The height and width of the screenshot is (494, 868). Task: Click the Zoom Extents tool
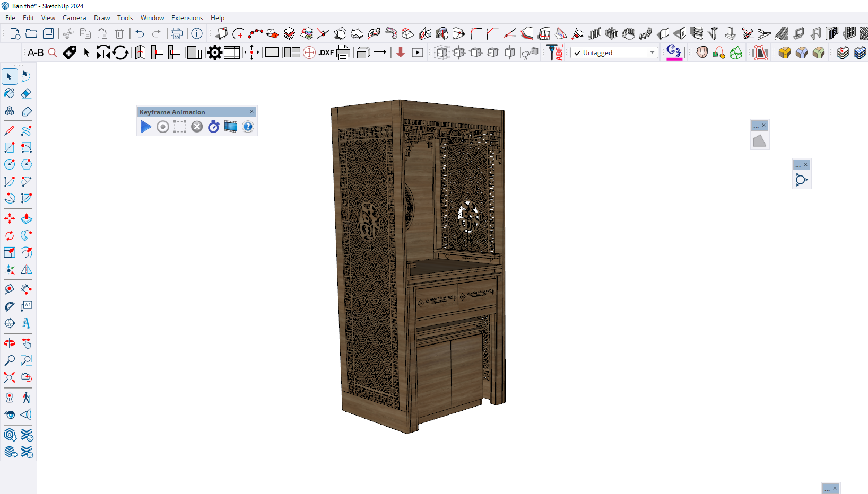(x=10, y=377)
